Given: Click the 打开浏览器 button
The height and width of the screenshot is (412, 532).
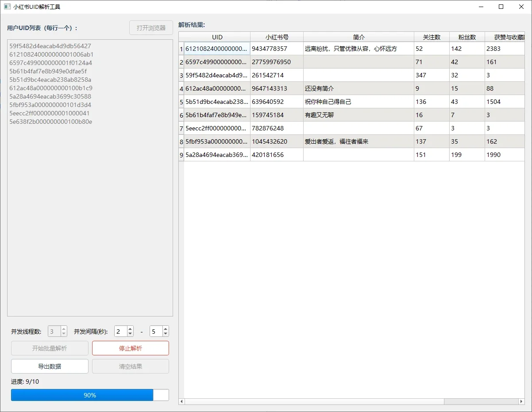Looking at the screenshot, I should click(151, 28).
